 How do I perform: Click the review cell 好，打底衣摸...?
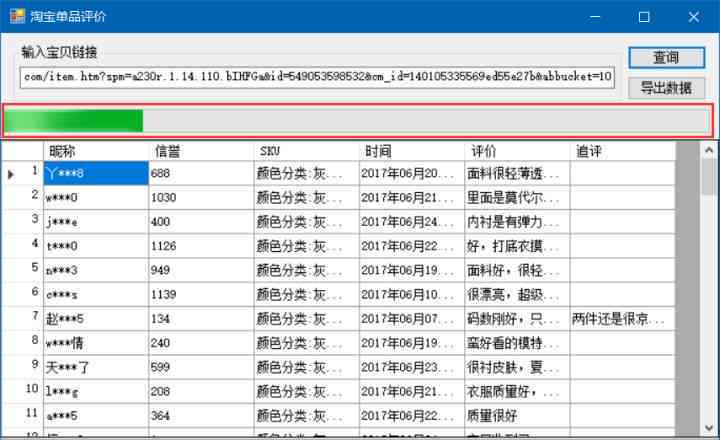(x=517, y=247)
